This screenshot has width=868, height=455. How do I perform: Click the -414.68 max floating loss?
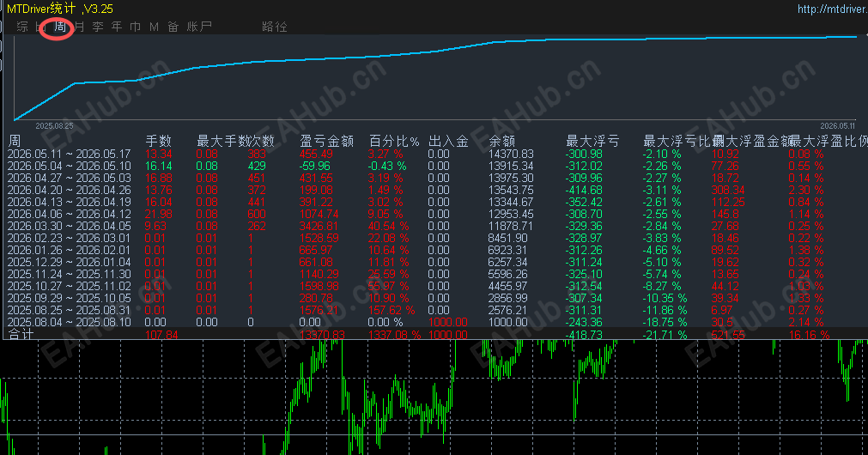pyautogui.click(x=584, y=190)
